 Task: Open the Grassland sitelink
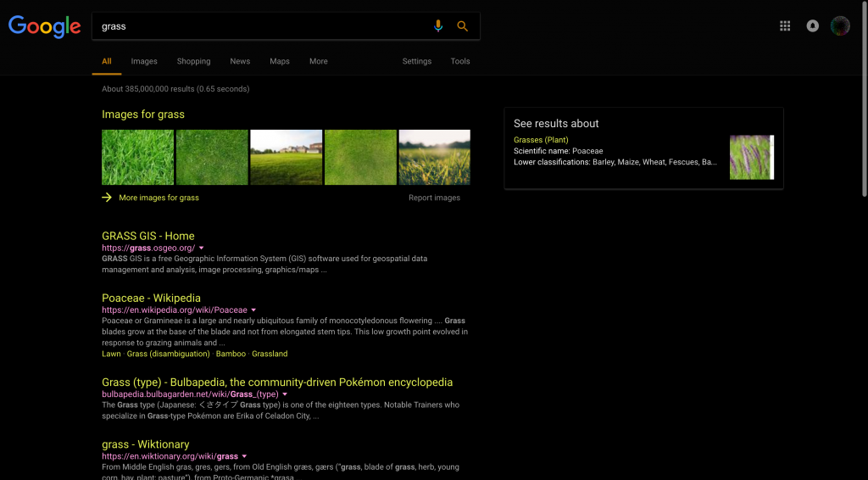point(270,354)
